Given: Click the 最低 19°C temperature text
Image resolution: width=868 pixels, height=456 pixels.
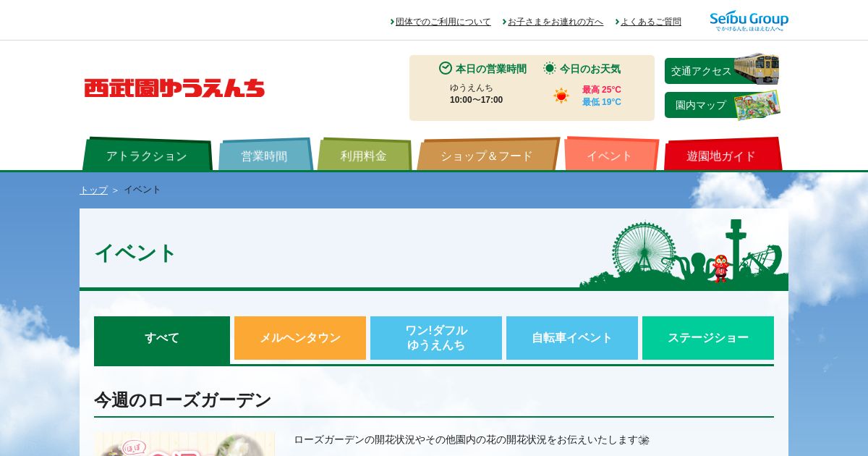Looking at the screenshot, I should (602, 102).
